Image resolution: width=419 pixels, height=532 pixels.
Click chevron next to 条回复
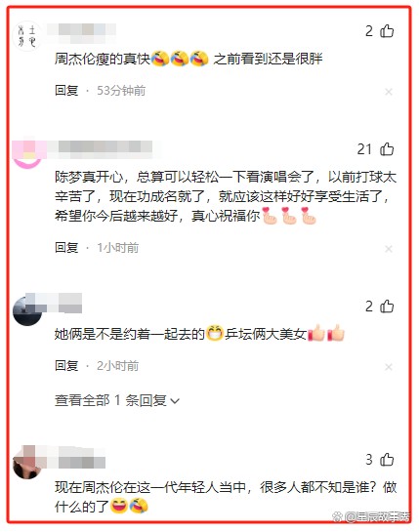point(175,401)
